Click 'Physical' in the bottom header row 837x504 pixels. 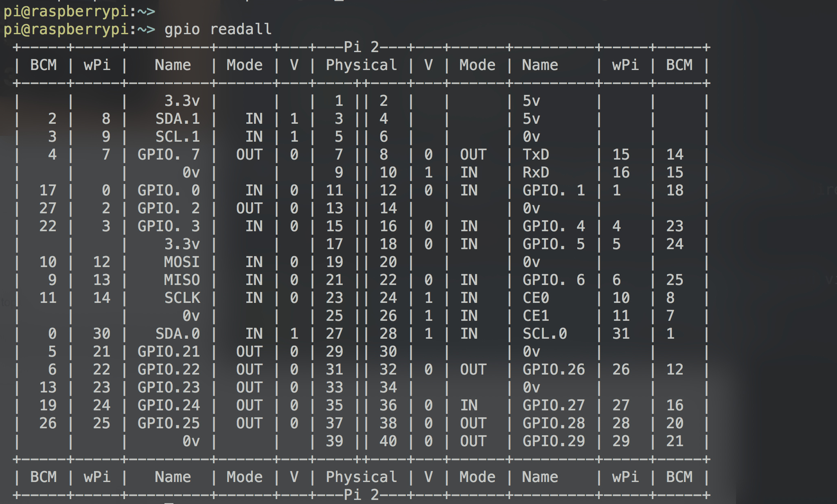[362, 477]
